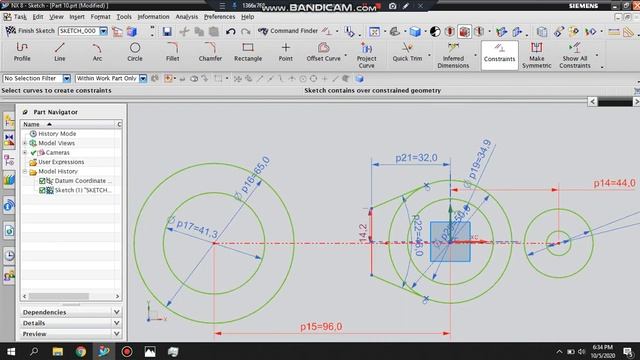640x360 pixels.
Task: Open the Help menu
Action: click(247, 17)
